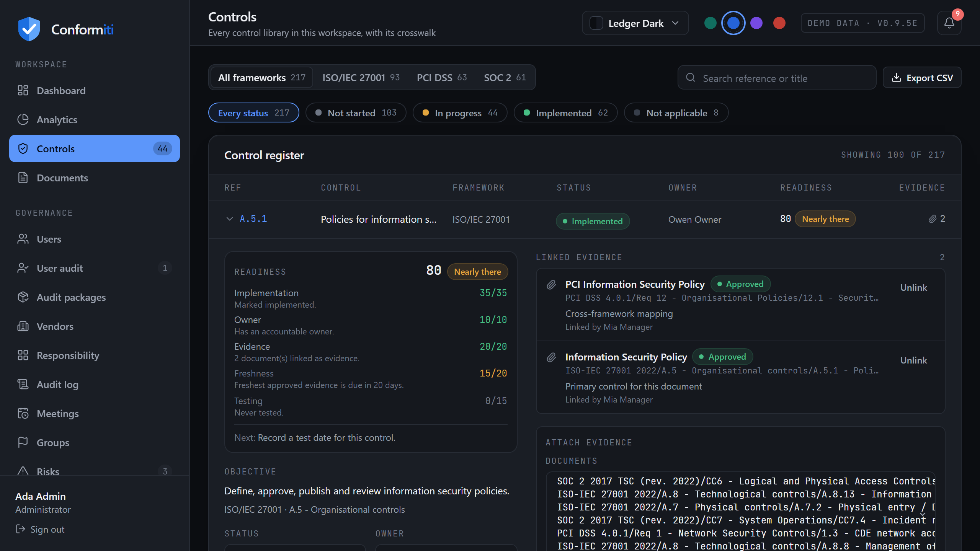Open User audit in sidebar
Screen dimensions: 980x551
(x=95, y=268)
